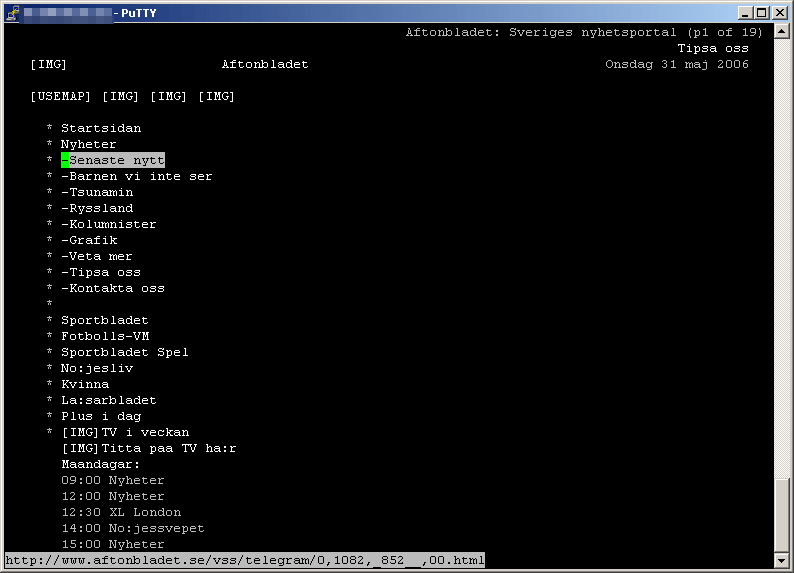794x573 pixels.
Task: Click the scrollbar down arrow
Action: click(781, 560)
